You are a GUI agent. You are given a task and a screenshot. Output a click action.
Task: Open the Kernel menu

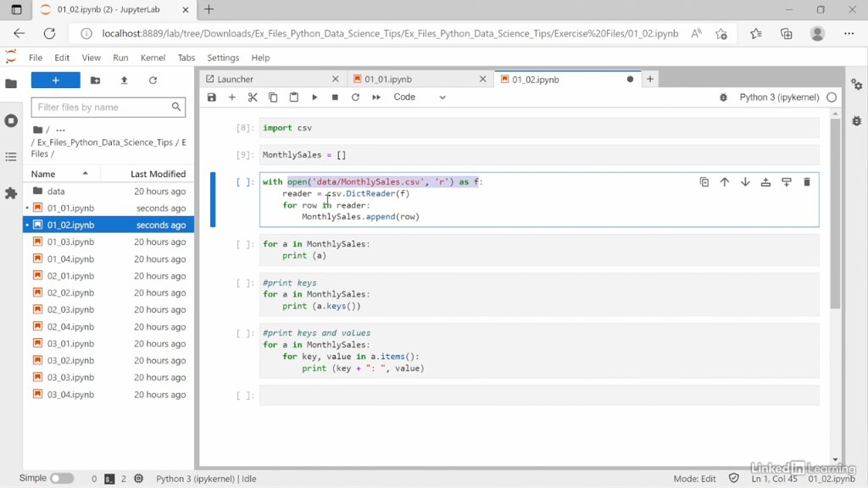(153, 58)
